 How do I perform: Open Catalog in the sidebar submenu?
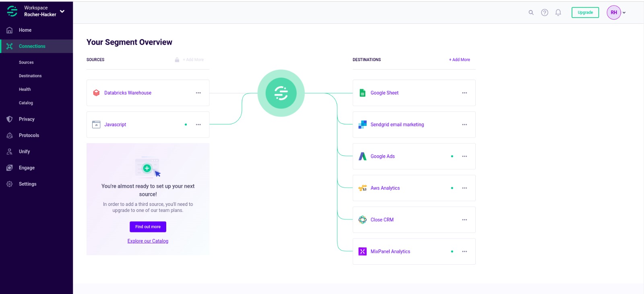[x=26, y=103]
